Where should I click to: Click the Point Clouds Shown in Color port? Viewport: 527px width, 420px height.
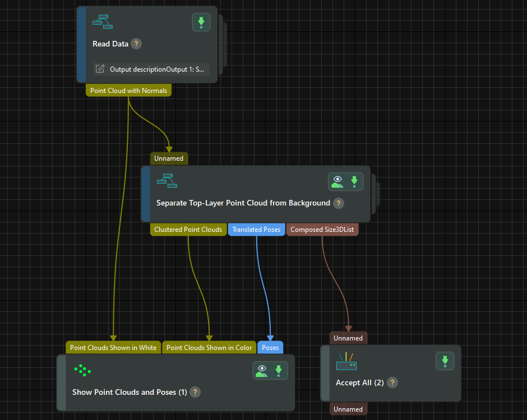[209, 348]
